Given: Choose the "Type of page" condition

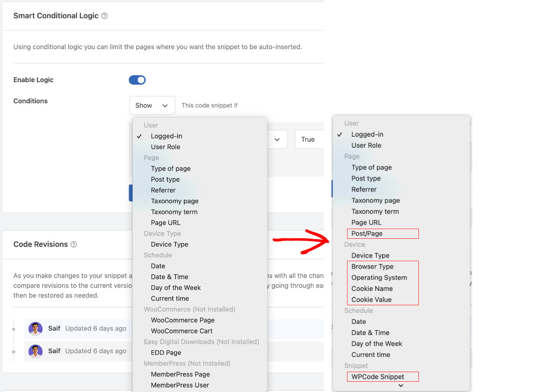Looking at the screenshot, I should pos(171,169).
